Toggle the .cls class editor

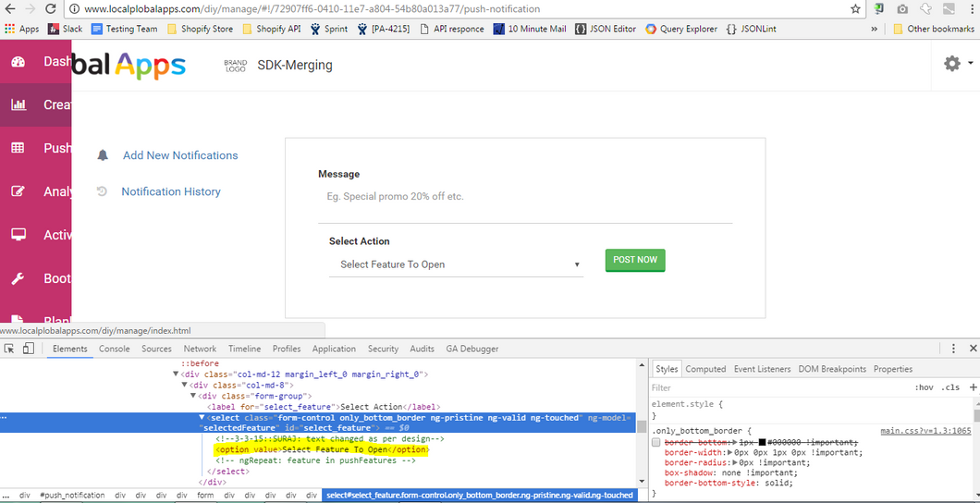tap(950, 387)
